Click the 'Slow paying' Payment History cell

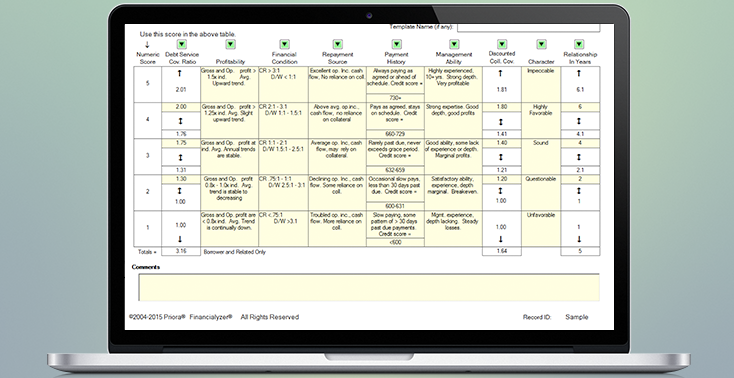coord(396,224)
